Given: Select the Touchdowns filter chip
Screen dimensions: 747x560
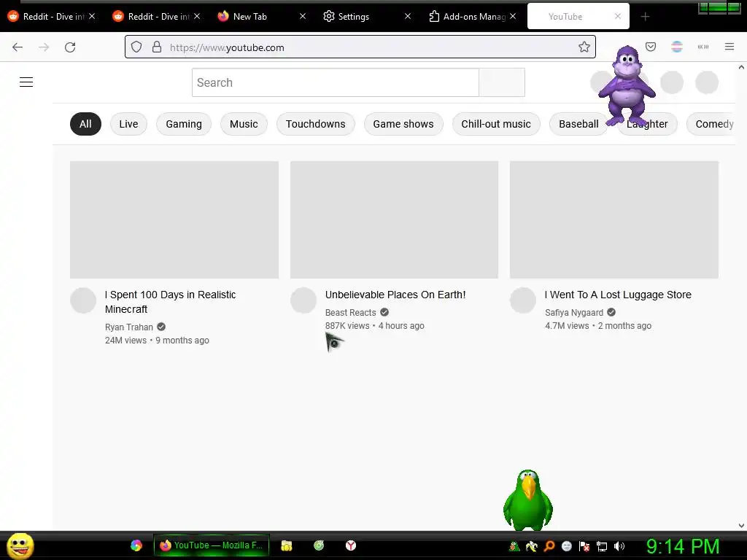Looking at the screenshot, I should (315, 124).
